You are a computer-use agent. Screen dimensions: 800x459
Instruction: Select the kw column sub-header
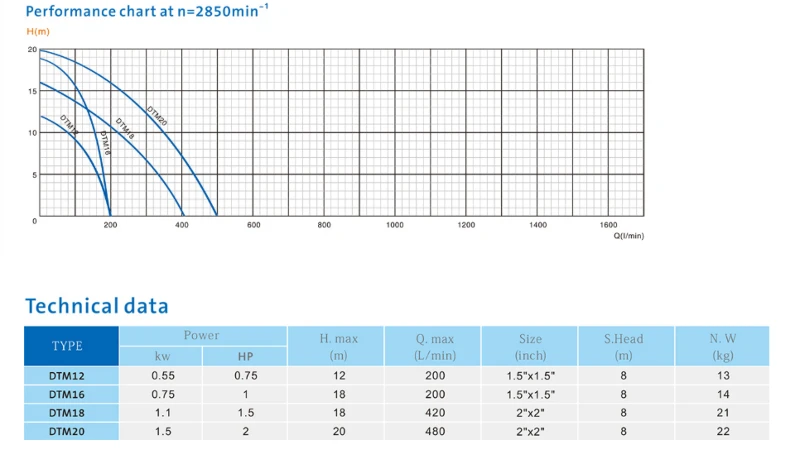[161, 356]
